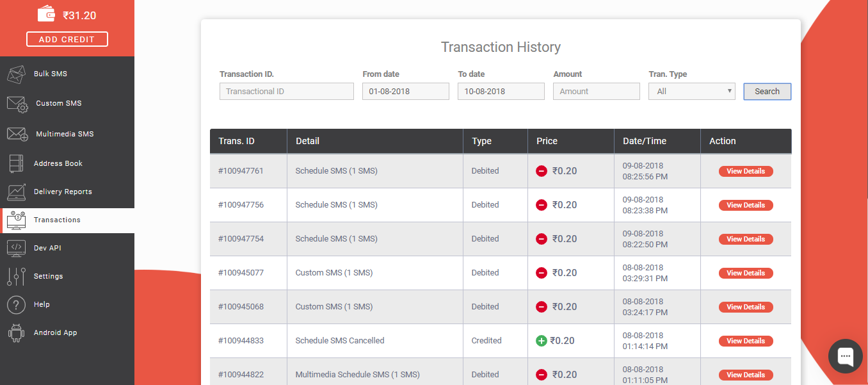Open Settings from the sidebar menu
The width and height of the screenshot is (868, 385).
coord(48,276)
